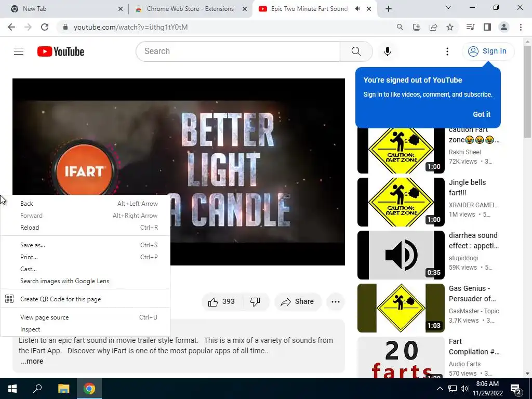The width and height of the screenshot is (532, 399).
Task: Select Print... in context menu
Action: click(85, 257)
